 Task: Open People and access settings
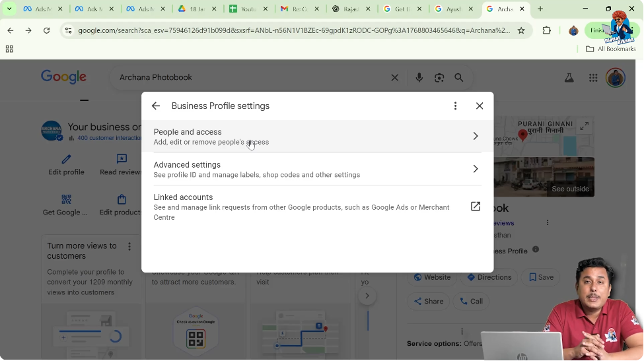point(317,136)
